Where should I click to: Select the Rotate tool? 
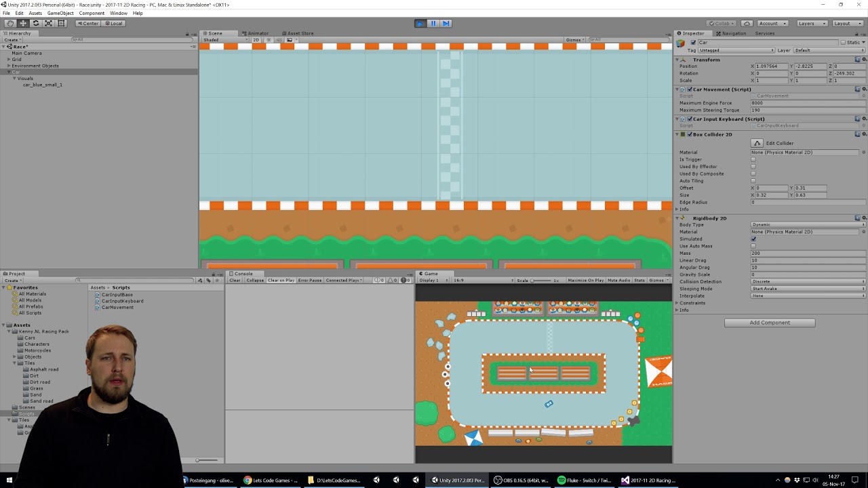(35, 23)
